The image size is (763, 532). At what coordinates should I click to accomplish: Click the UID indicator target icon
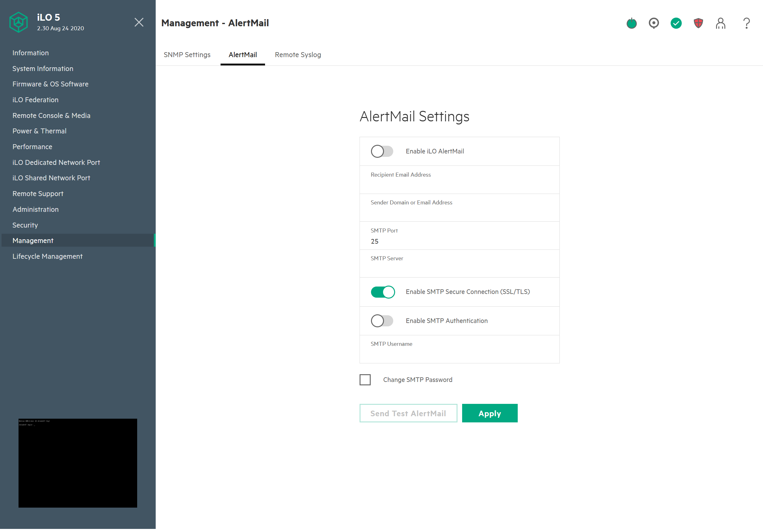click(x=654, y=23)
